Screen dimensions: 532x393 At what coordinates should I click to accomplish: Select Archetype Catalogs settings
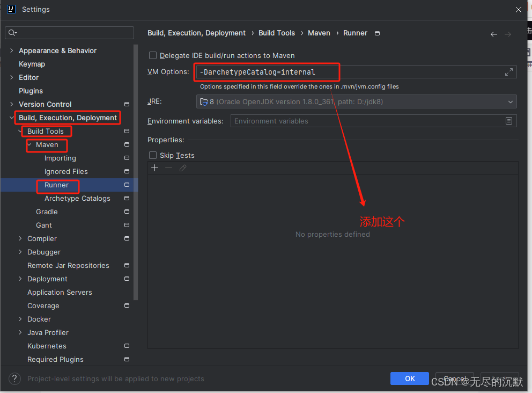click(77, 198)
